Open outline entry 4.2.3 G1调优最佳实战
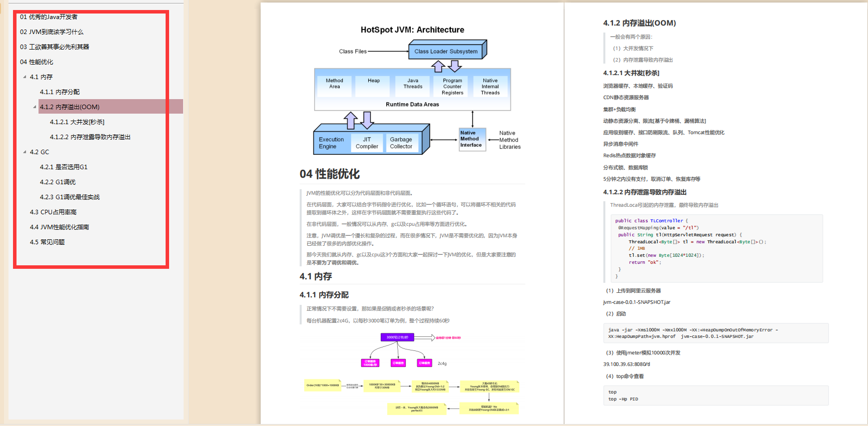 point(70,197)
